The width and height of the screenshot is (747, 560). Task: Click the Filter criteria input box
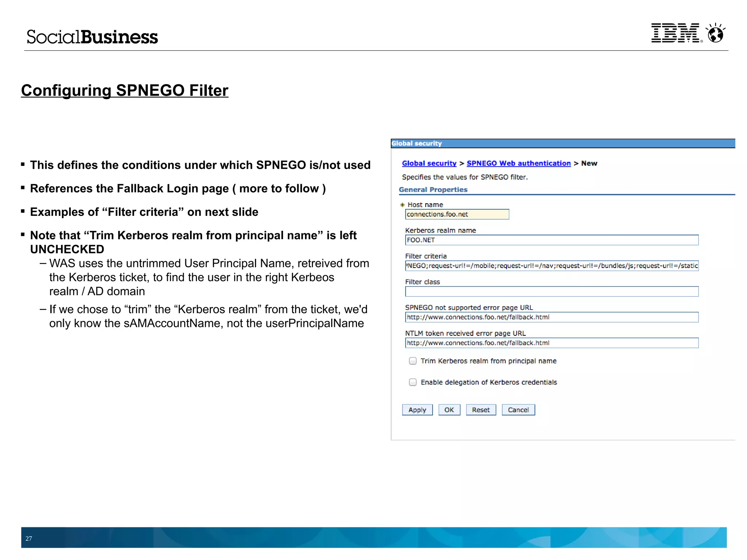pyautogui.click(x=552, y=266)
